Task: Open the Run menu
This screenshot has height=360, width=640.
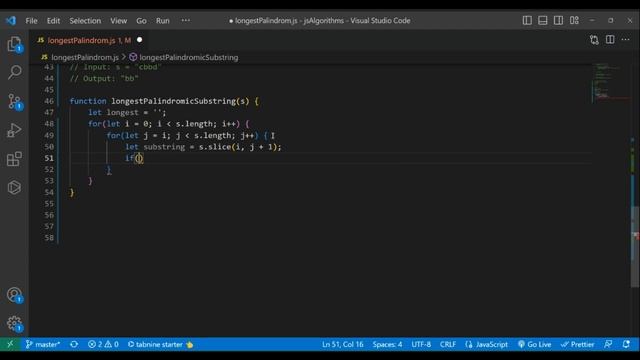Action: click(x=162, y=21)
